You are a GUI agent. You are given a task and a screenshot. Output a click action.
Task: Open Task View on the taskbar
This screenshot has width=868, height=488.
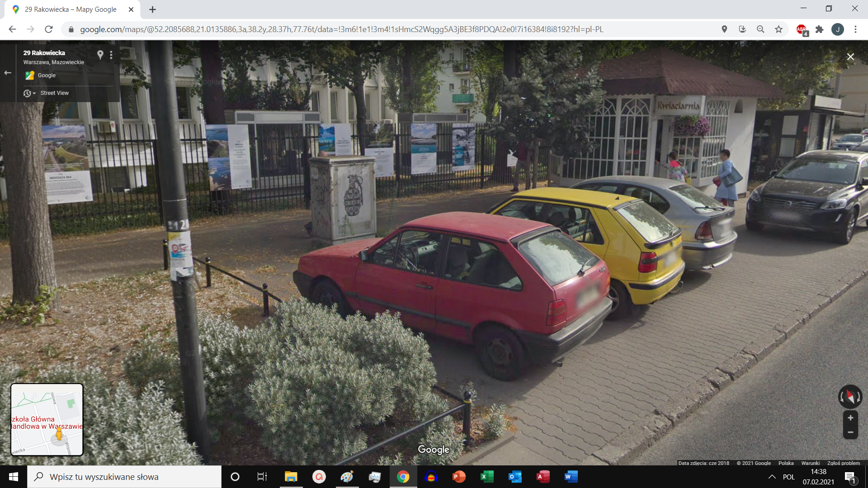[262, 477]
